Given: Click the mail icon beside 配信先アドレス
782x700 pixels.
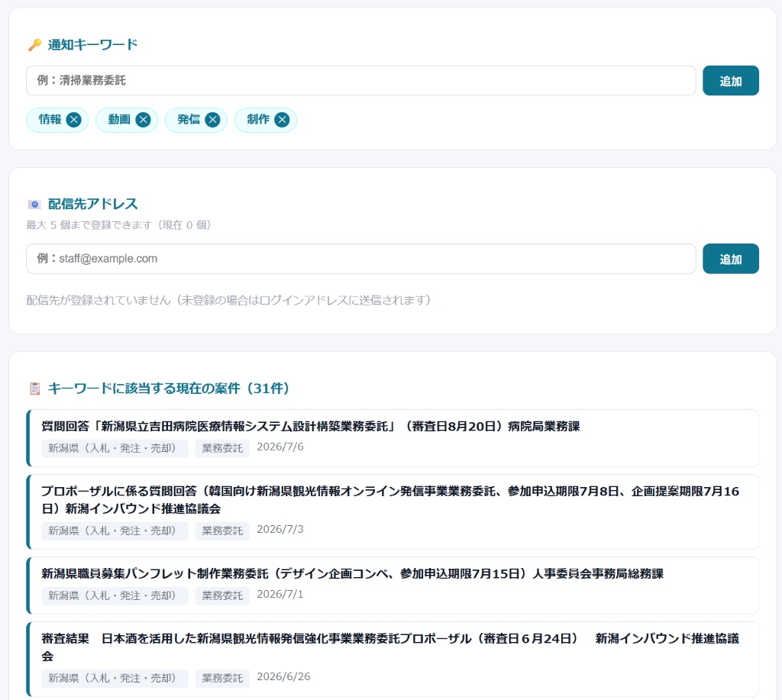Looking at the screenshot, I should pyautogui.click(x=34, y=205).
